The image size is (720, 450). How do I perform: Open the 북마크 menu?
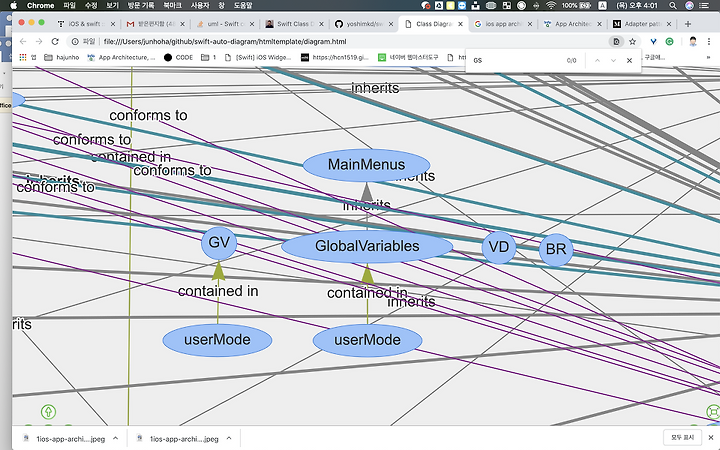pyautogui.click(x=172, y=6)
